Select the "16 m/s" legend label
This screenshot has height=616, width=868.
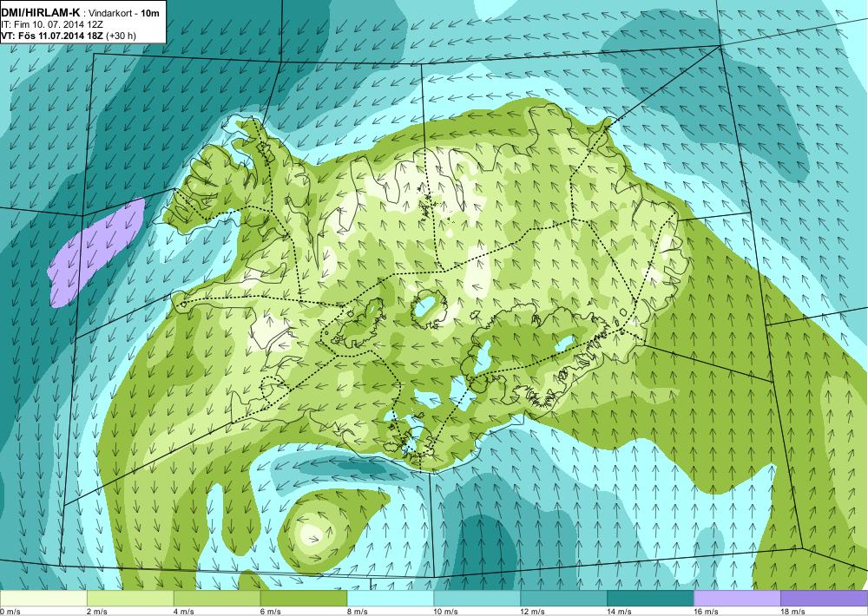coord(707,612)
